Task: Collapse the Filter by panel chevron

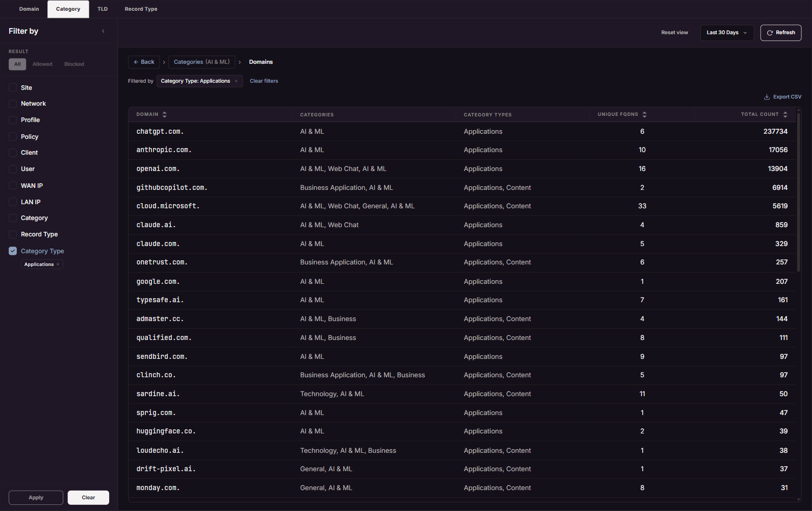Action: pos(103,31)
